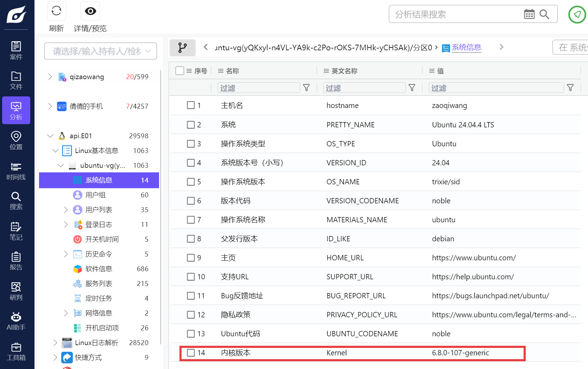Image resolution: width=588 pixels, height=369 pixels.
Task: Collapse the Linux基本信息 tree node
Action: (x=55, y=151)
